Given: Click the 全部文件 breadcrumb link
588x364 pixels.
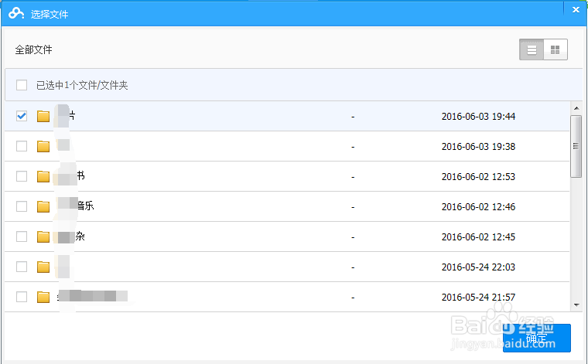Looking at the screenshot, I should click(33, 49).
